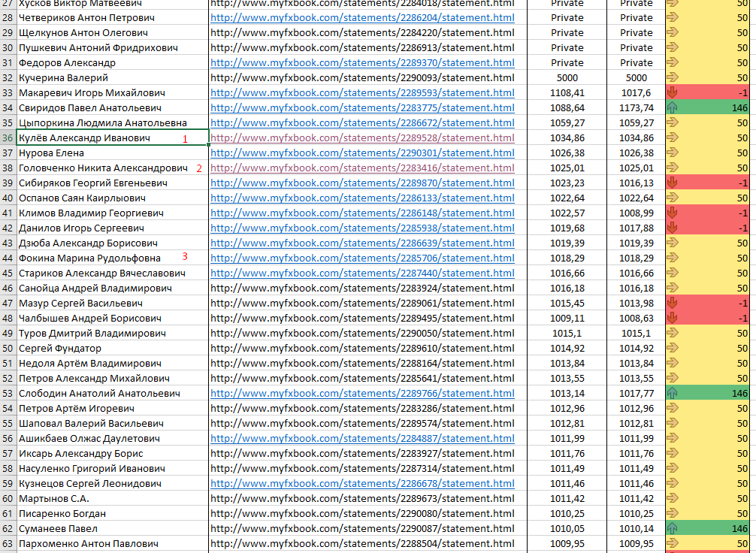Viewport: 756px width, 553px height.
Task: Select score 50 in Петров Артём row
Action: [x=742, y=408]
